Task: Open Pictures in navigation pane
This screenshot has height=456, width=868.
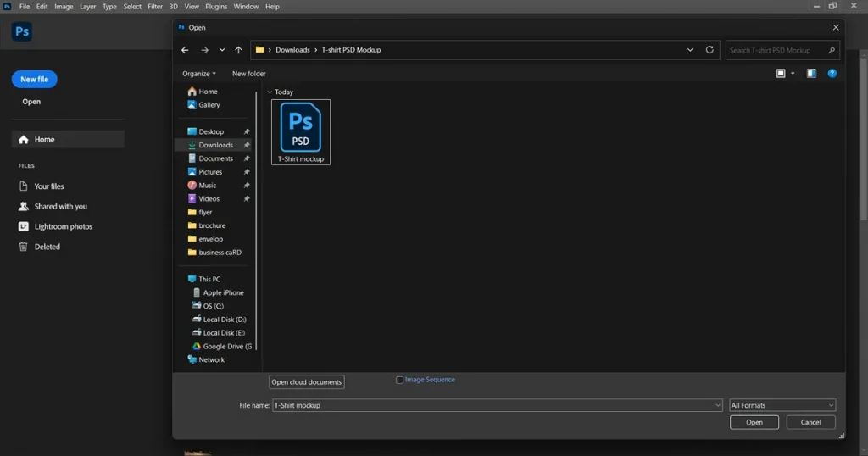Action: (x=205, y=172)
